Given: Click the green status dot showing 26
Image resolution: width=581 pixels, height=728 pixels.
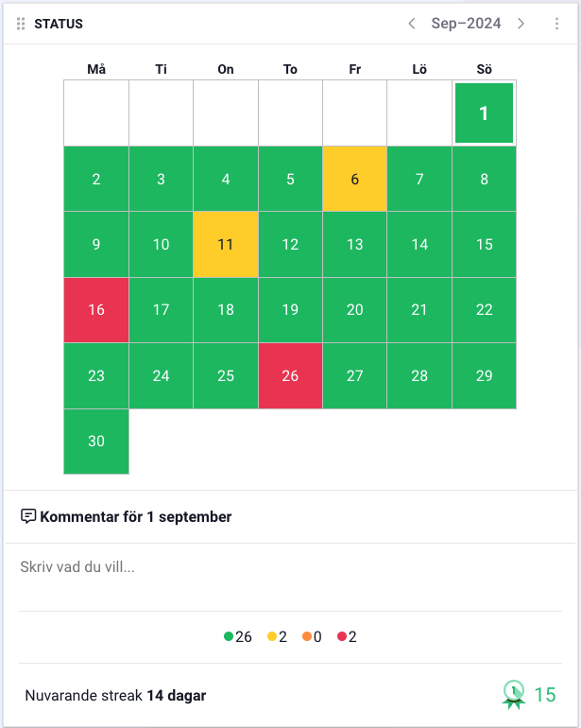Looking at the screenshot, I should tap(229, 636).
